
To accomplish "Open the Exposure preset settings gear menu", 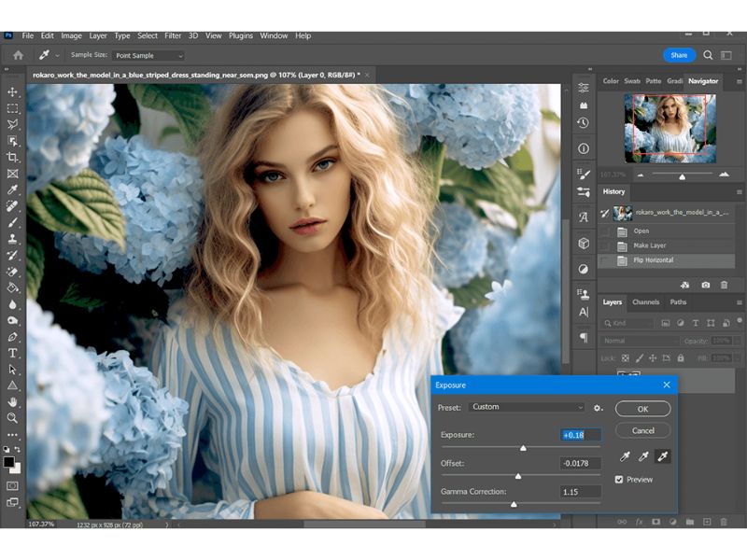I will coord(596,407).
